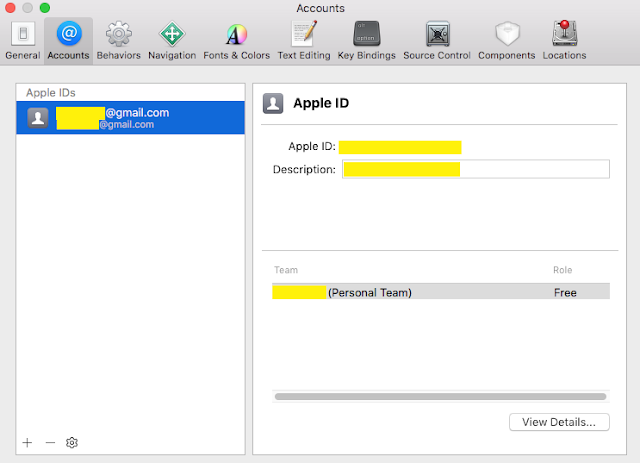Open the General preferences pane
The image size is (640, 463).
[23, 41]
